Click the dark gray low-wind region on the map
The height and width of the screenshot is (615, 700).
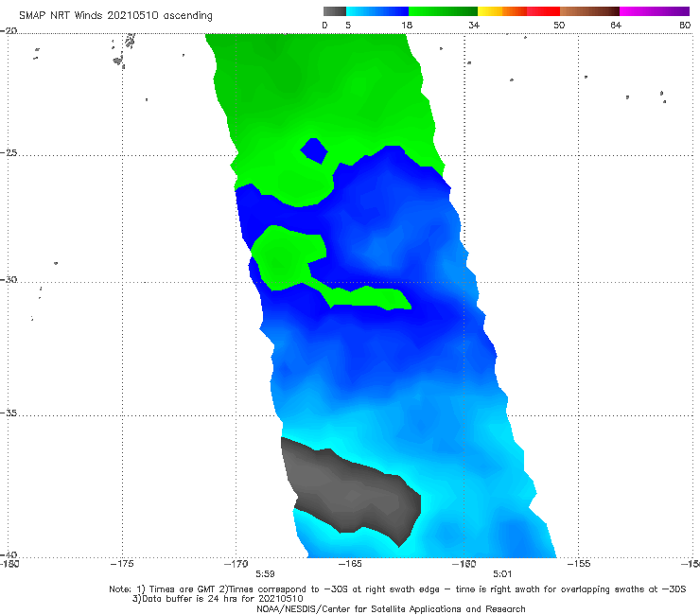click(353, 491)
